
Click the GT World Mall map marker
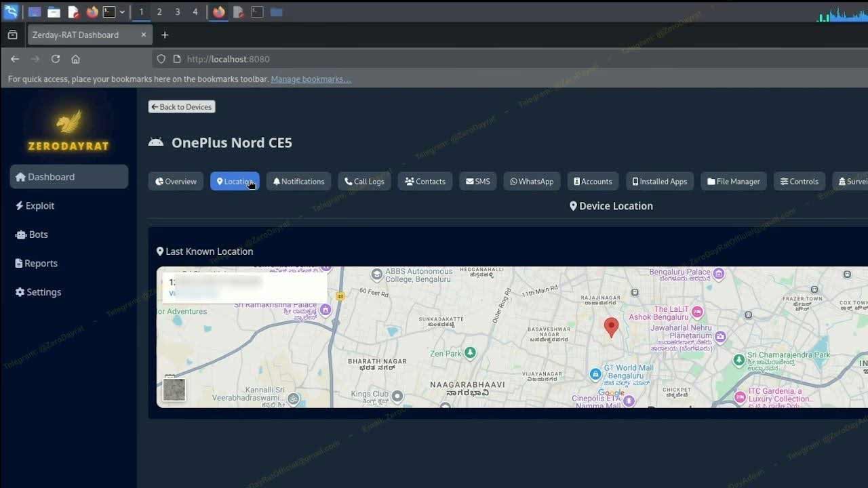tap(595, 373)
